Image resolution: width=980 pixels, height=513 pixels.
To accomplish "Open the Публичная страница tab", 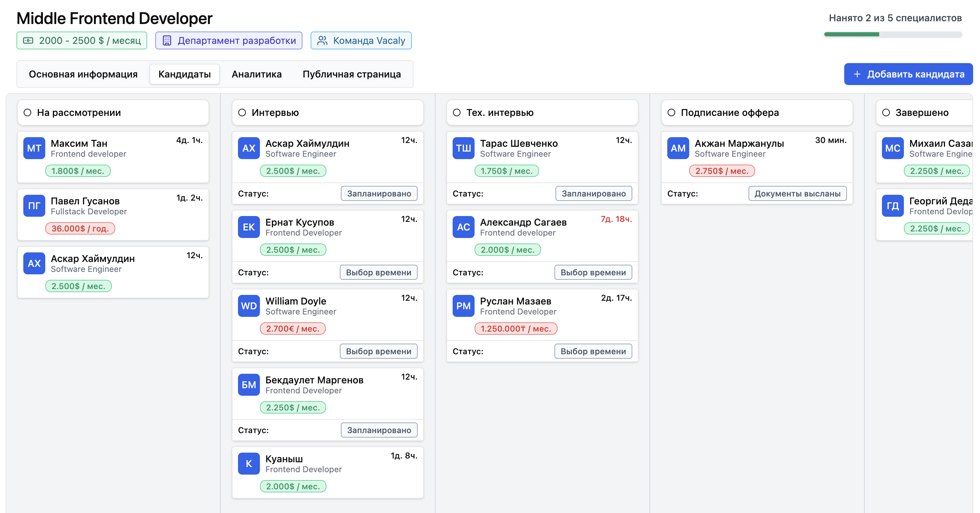I will pos(351,74).
